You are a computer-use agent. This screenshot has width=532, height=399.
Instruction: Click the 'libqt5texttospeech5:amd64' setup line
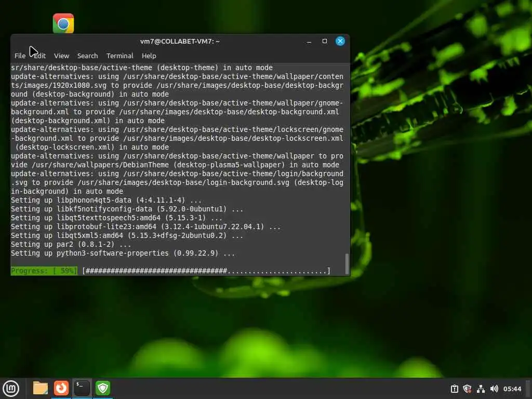117,218
